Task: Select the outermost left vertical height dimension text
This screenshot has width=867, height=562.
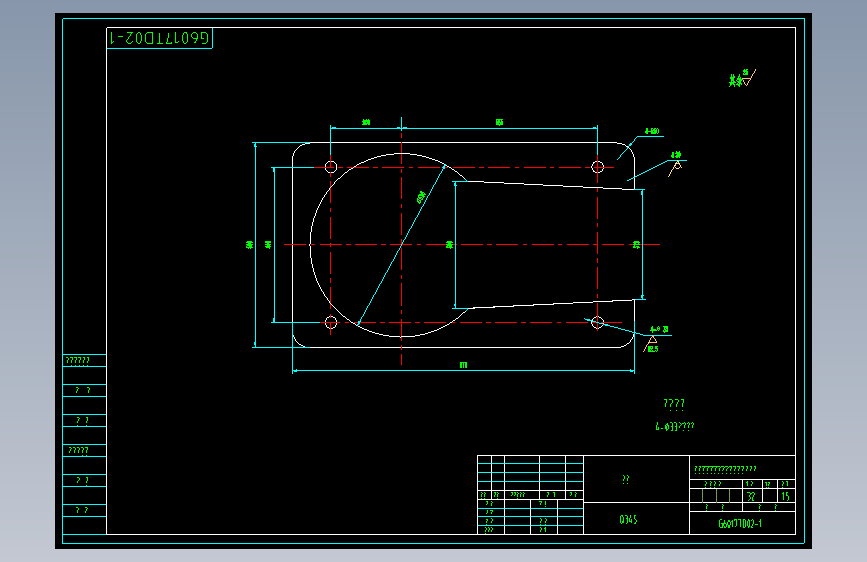Action: [x=249, y=244]
